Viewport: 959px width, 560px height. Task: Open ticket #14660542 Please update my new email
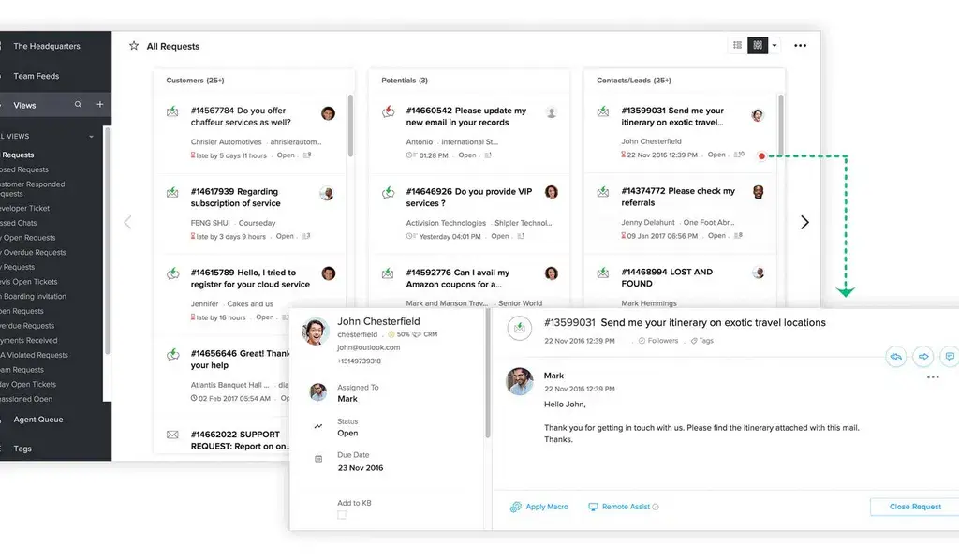[466, 116]
